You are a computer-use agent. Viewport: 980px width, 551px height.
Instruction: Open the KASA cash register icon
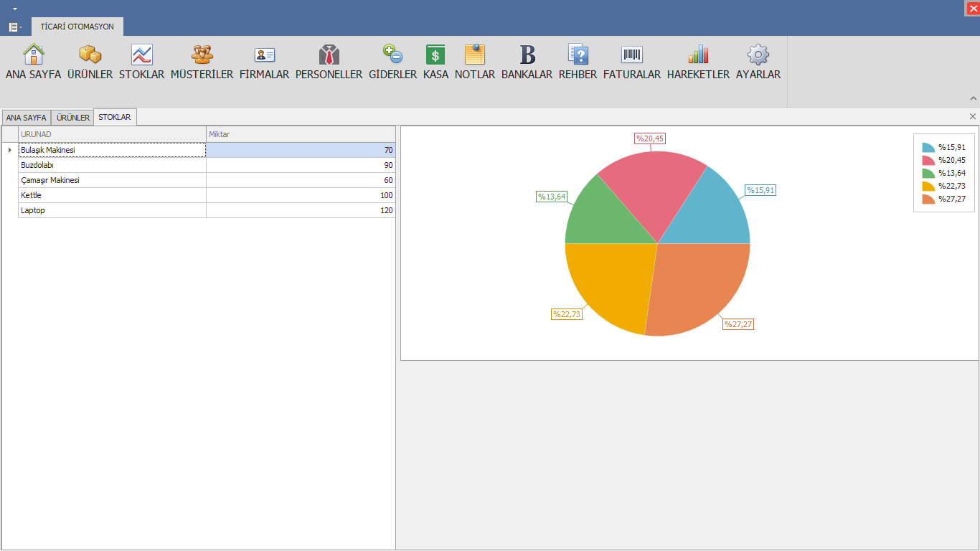pos(435,55)
